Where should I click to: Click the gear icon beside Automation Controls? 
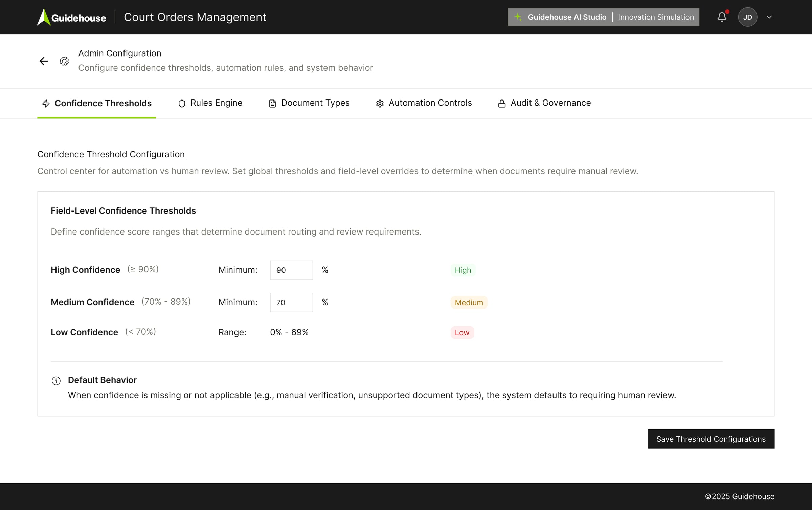tap(379, 103)
